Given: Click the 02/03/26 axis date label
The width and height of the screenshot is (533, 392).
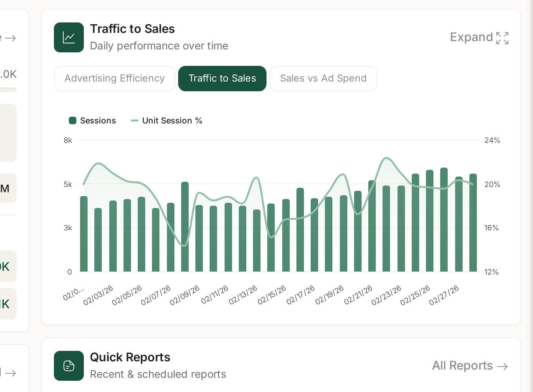Looking at the screenshot, I should [x=98, y=295].
